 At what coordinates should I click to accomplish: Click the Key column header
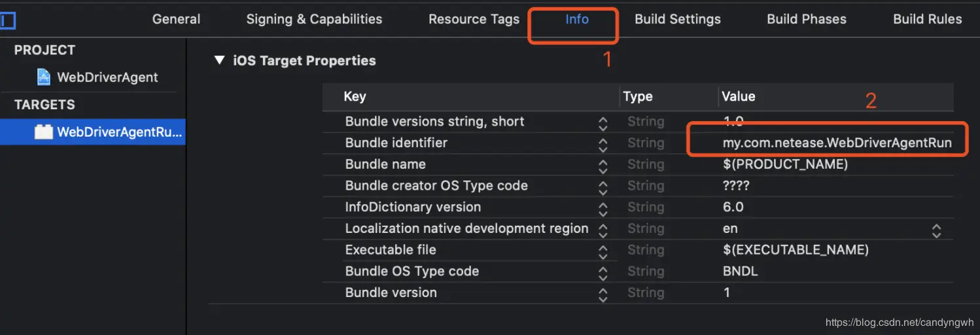355,97
